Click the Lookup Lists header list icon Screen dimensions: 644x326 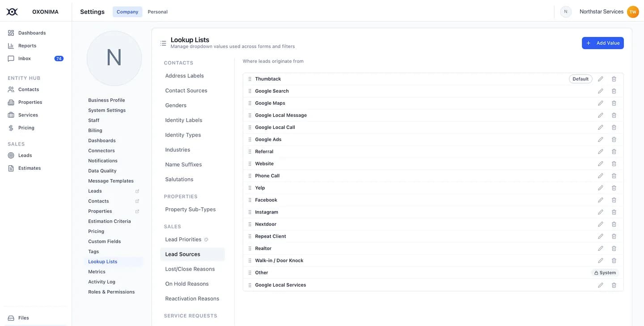tap(163, 43)
